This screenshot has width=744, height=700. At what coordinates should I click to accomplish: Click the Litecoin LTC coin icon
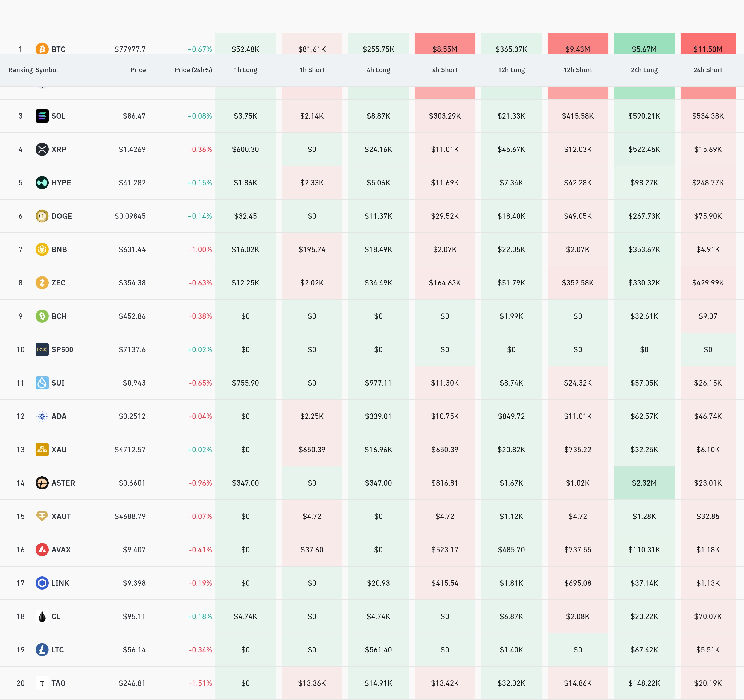(42, 649)
